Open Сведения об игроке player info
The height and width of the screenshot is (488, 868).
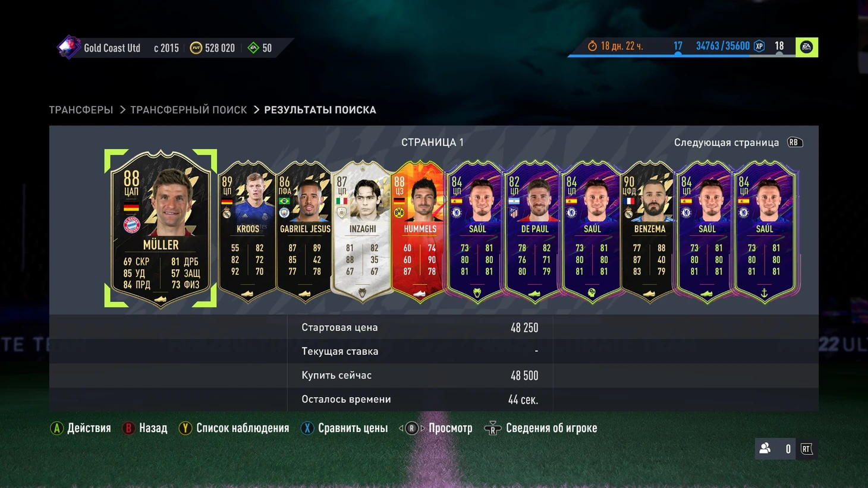point(540,429)
